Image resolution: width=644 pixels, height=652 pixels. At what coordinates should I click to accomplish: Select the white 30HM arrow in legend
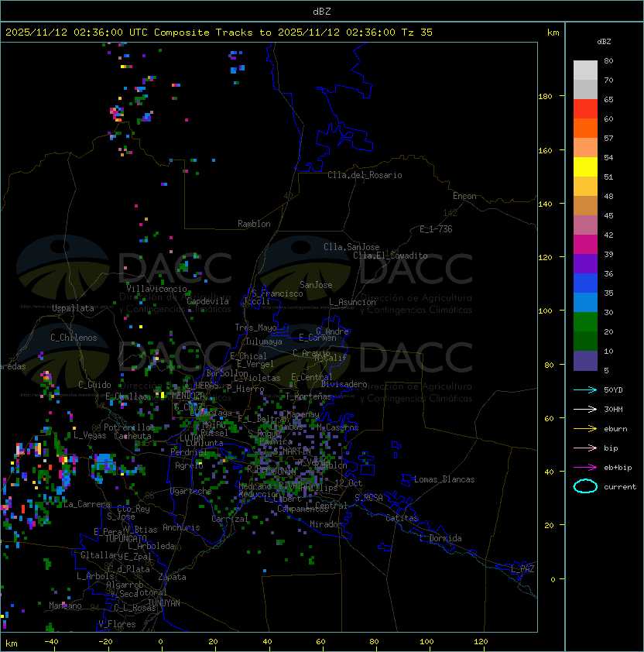pyautogui.click(x=585, y=409)
